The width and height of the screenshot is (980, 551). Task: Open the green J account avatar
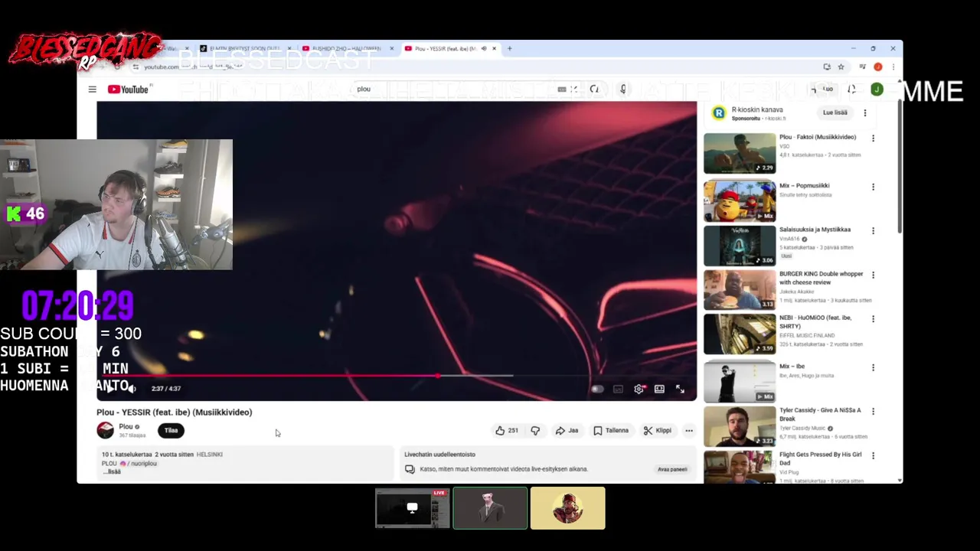877,90
